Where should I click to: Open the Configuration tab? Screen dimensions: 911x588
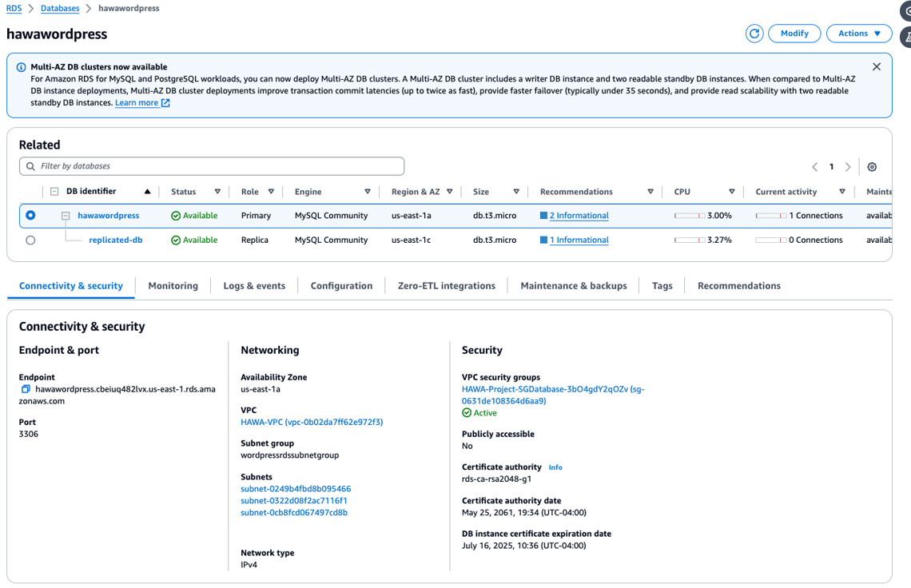(342, 286)
